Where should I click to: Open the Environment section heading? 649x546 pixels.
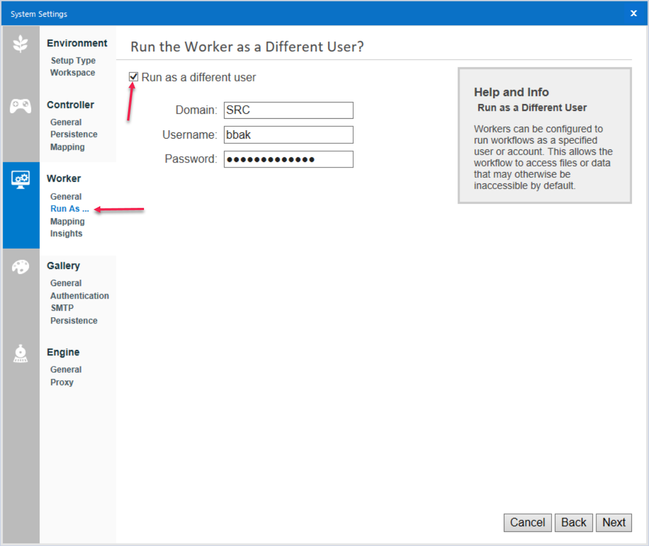(77, 43)
